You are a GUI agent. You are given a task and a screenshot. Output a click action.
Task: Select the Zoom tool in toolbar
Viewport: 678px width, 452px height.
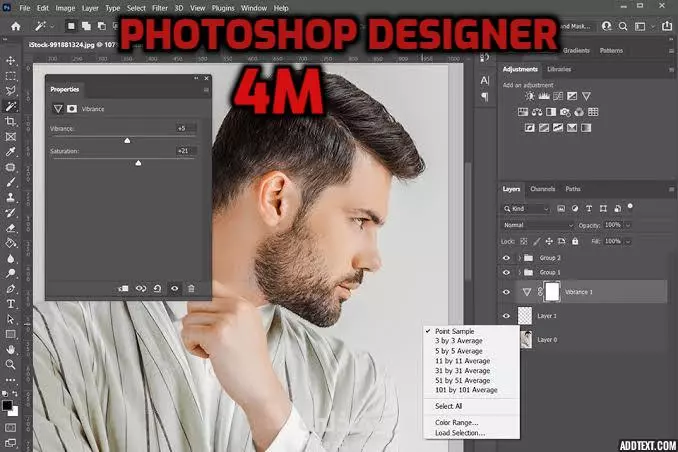point(10,365)
